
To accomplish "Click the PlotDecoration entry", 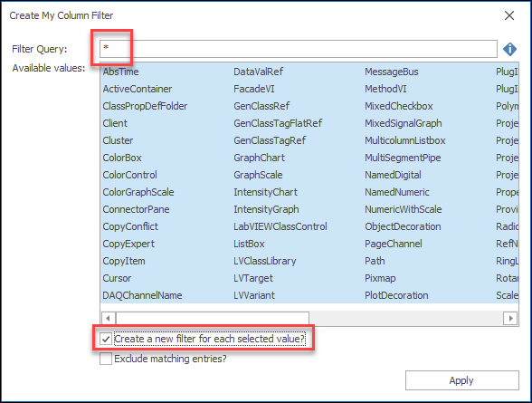I will click(x=396, y=295).
